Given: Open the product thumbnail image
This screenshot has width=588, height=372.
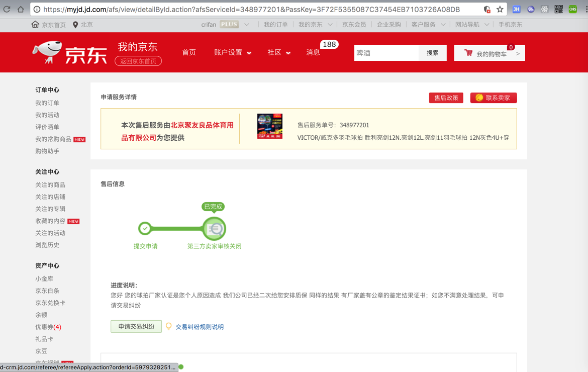Looking at the screenshot, I should [x=269, y=126].
